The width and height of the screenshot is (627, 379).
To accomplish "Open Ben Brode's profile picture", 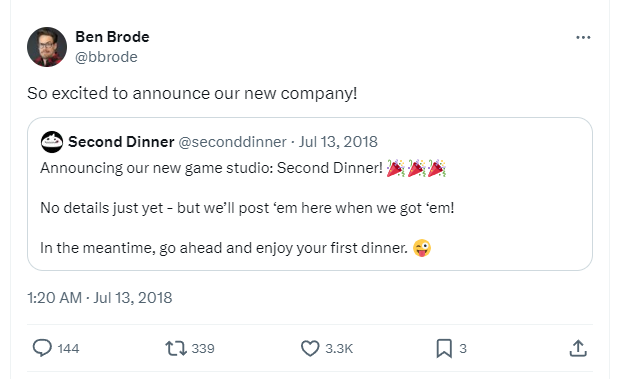I will coord(47,47).
